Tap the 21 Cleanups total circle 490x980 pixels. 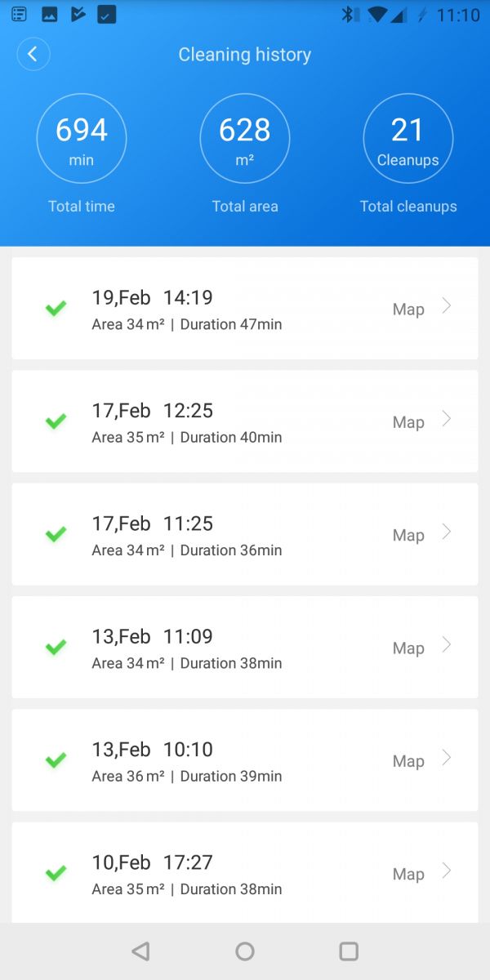tap(408, 138)
